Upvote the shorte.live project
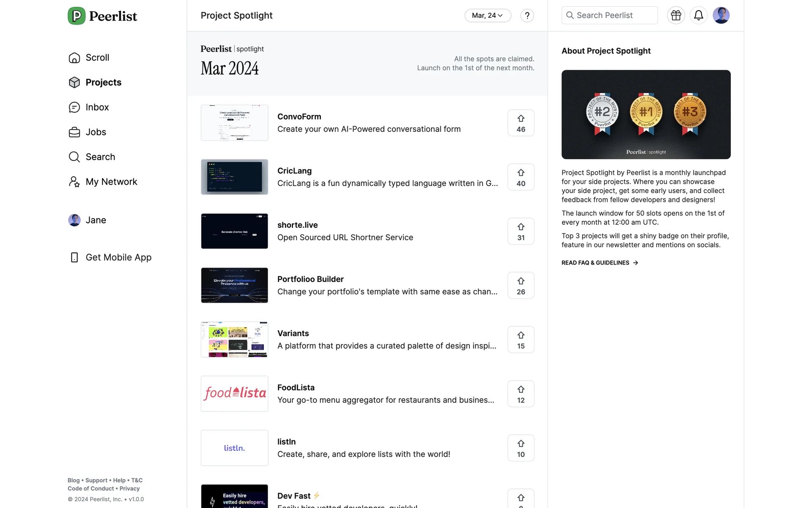 [521, 232]
